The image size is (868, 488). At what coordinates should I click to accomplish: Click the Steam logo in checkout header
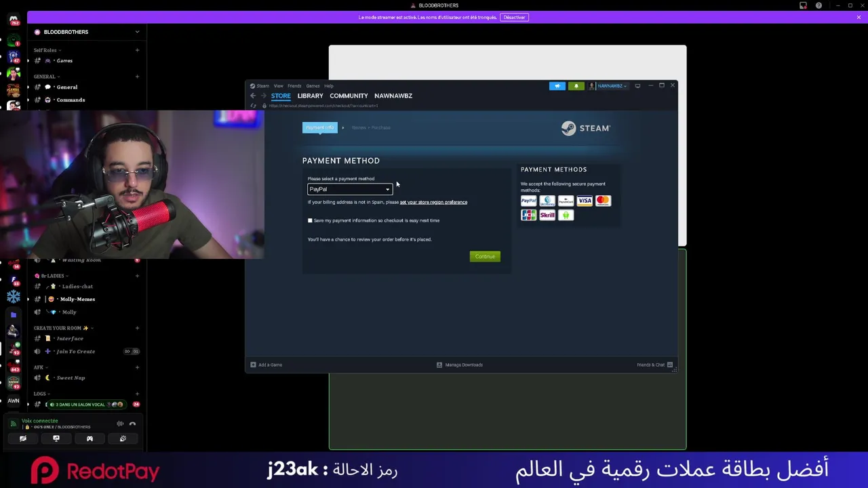click(x=586, y=128)
